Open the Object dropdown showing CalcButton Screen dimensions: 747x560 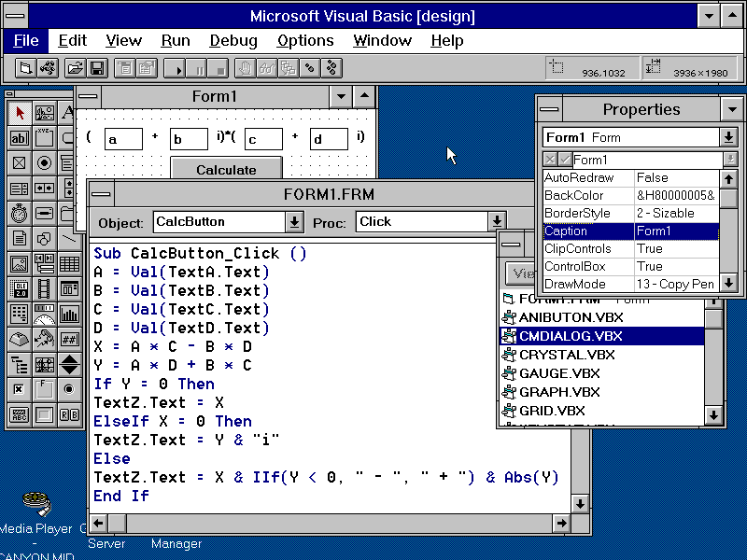click(x=294, y=222)
